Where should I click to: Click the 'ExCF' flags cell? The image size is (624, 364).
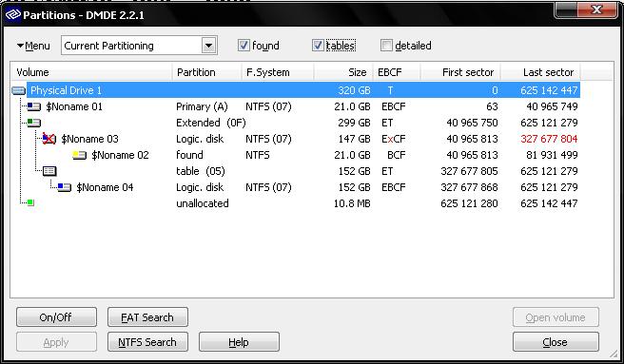pyautogui.click(x=393, y=139)
